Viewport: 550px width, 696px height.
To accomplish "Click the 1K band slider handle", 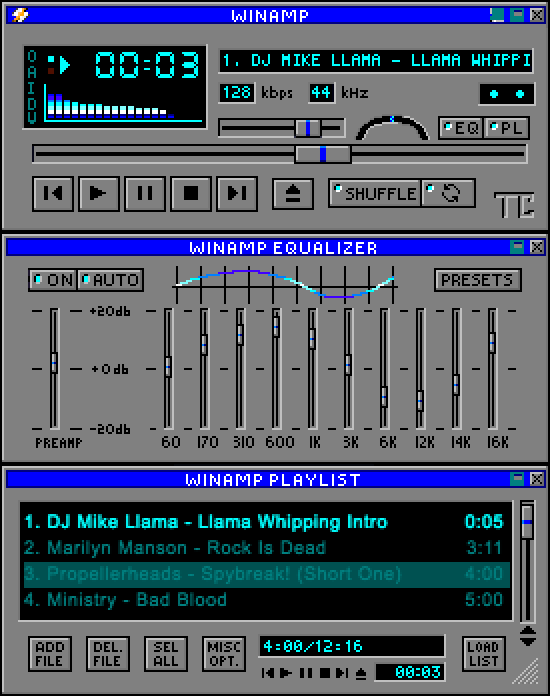I will tap(312, 339).
